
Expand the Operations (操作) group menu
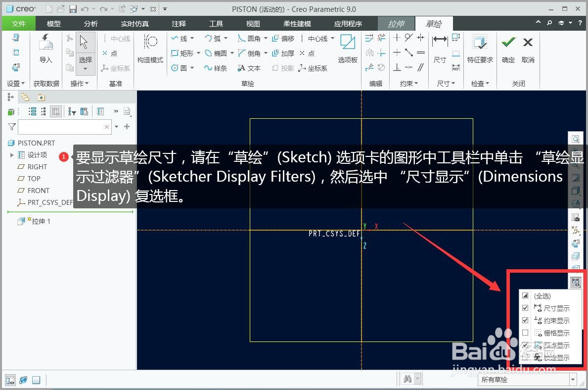click(x=80, y=83)
